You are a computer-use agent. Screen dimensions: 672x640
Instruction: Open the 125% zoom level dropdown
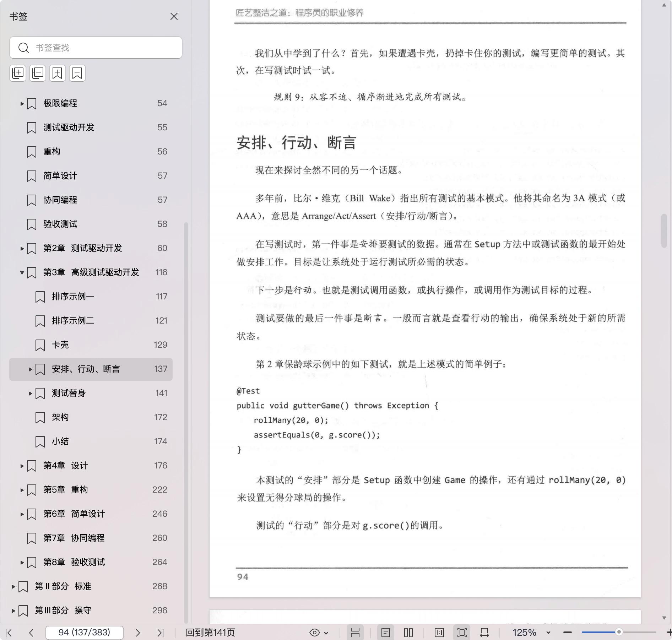[548, 633]
